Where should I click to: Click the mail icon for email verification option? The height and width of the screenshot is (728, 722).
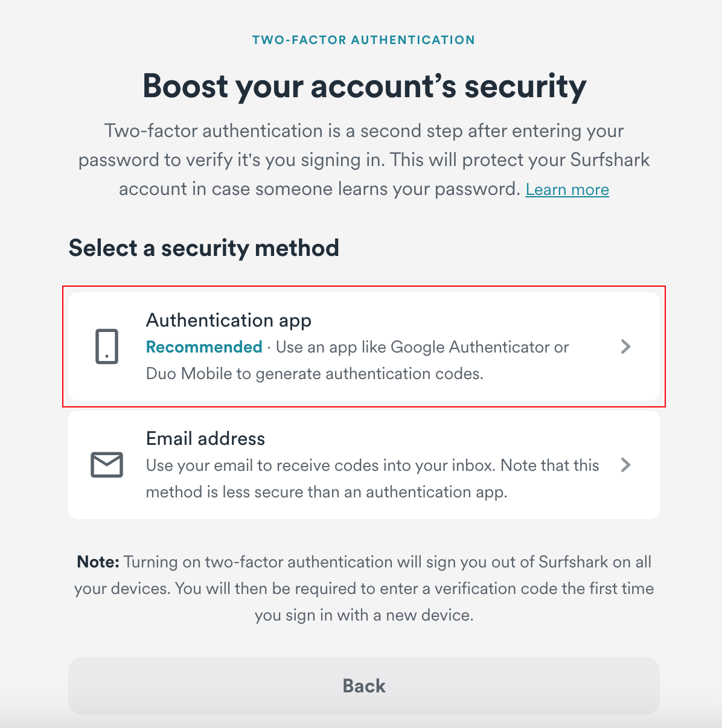pos(107,465)
